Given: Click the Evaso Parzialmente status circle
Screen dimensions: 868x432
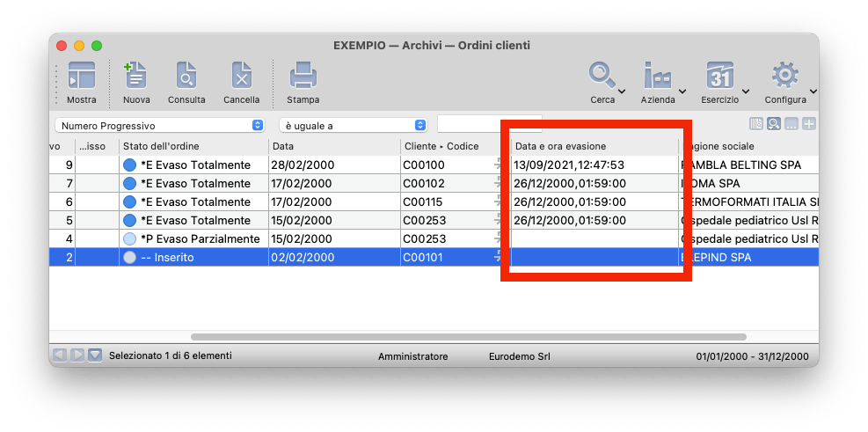Looking at the screenshot, I should 130,239.
